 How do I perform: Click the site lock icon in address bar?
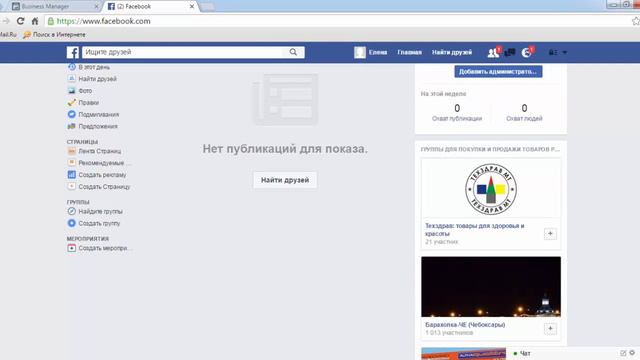(x=51, y=21)
